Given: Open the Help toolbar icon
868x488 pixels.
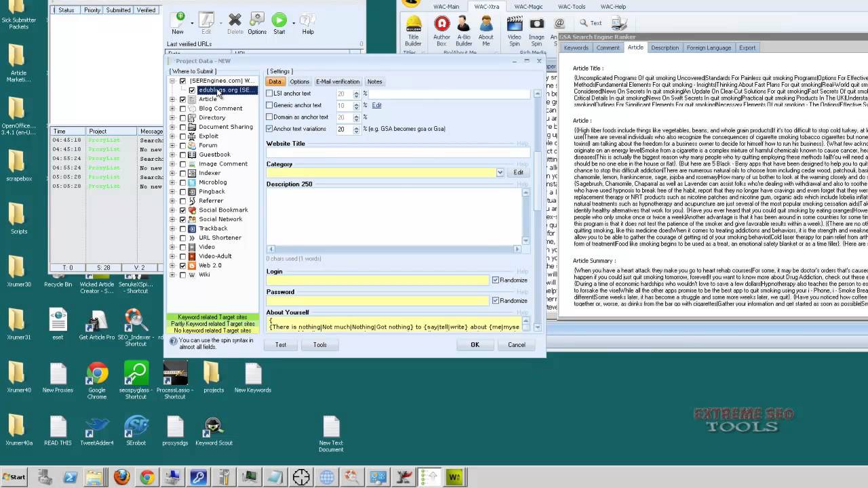Looking at the screenshot, I should coord(308,23).
